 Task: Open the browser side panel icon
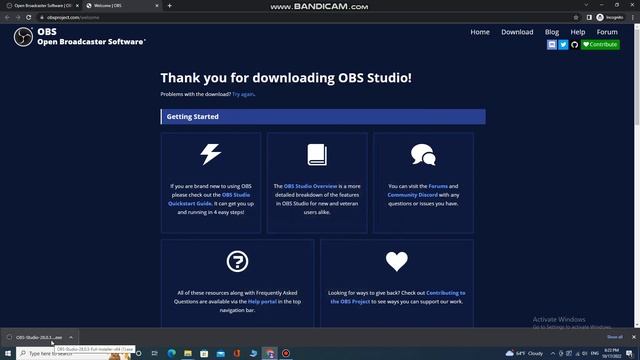click(x=589, y=18)
